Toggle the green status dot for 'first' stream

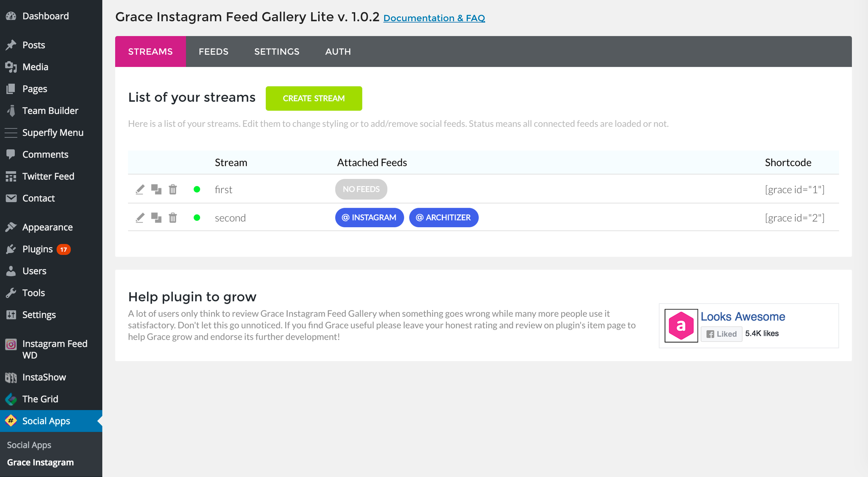click(x=197, y=189)
